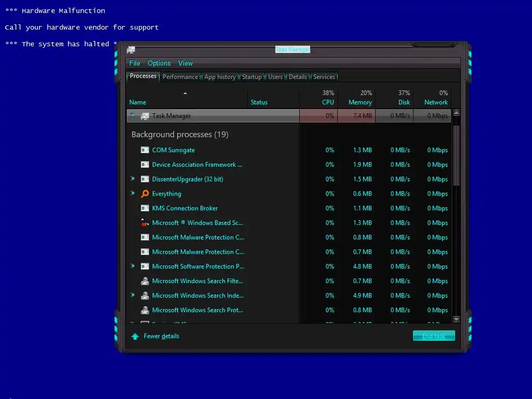Expand the Everything process entry

click(132, 193)
